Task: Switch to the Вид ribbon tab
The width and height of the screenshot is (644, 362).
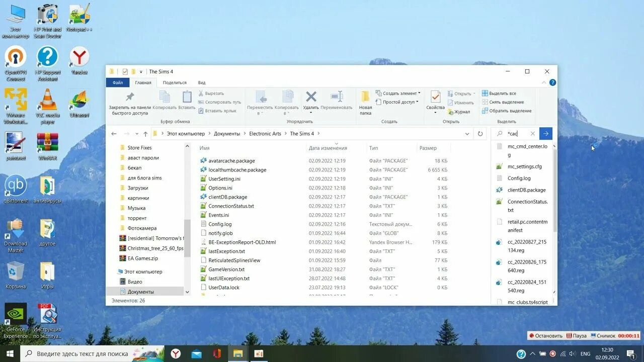Action: coord(201,82)
